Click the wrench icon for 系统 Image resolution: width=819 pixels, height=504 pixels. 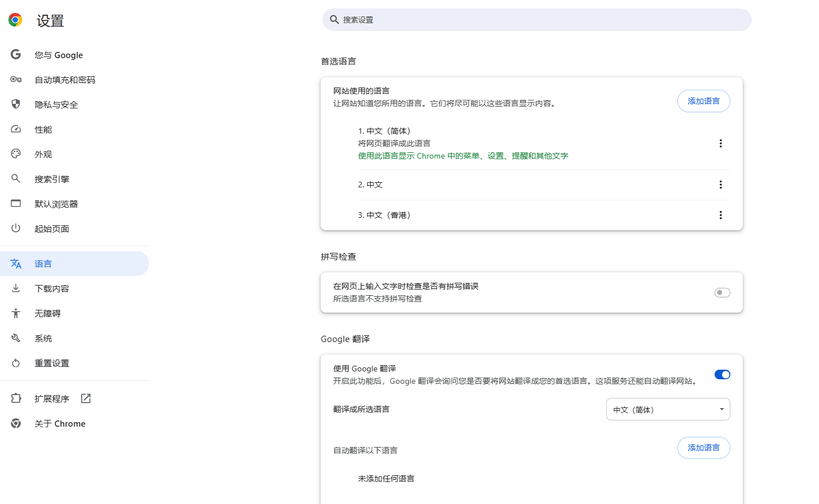click(16, 338)
